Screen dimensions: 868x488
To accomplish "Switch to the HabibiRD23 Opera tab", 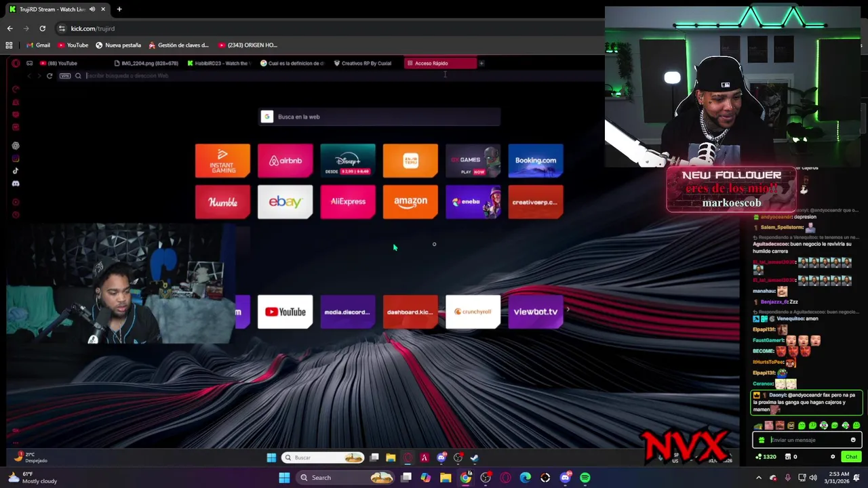I will tap(220, 63).
